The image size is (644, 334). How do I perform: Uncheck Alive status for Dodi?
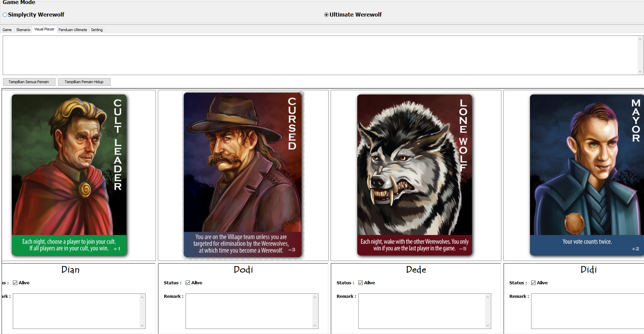point(188,283)
